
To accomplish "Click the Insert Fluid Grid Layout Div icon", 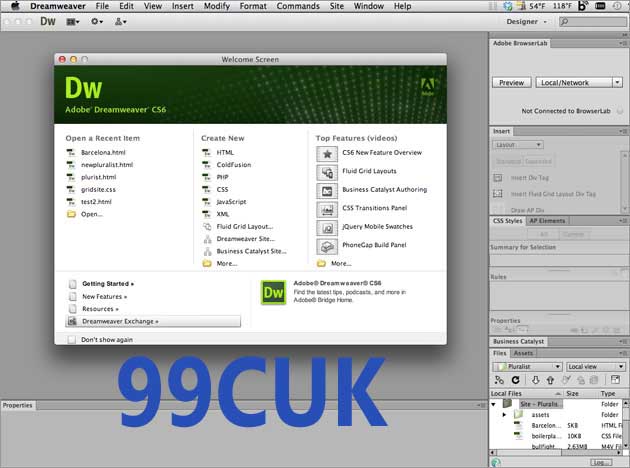I will tap(498, 194).
